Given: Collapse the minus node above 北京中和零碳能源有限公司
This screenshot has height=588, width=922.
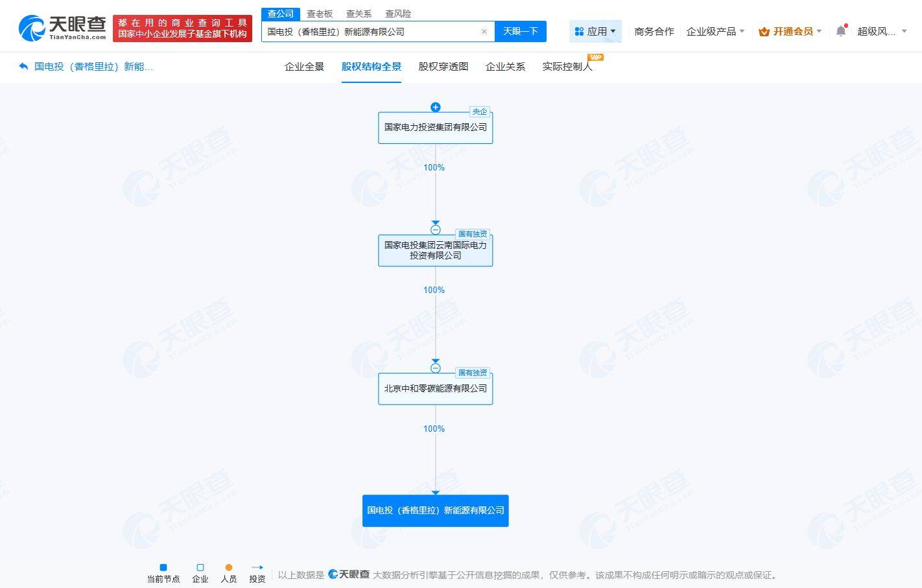Looking at the screenshot, I should pos(436,368).
